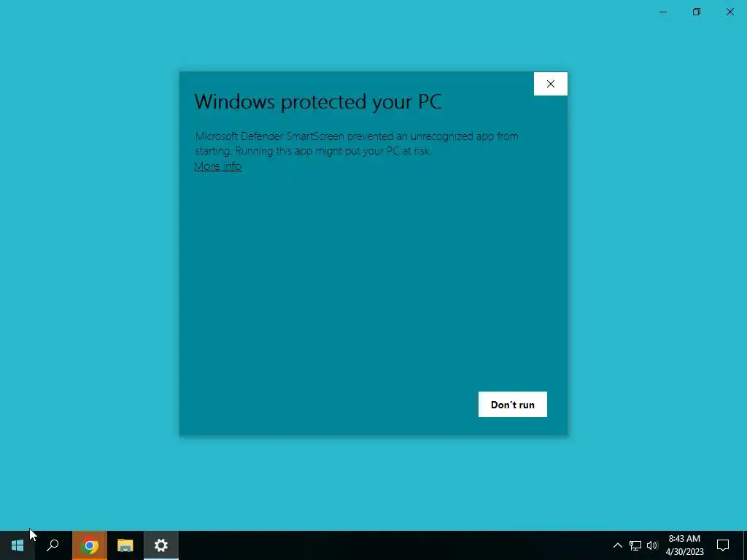The image size is (747, 560).
Task: Minimize the full-screen window
Action: [663, 12]
